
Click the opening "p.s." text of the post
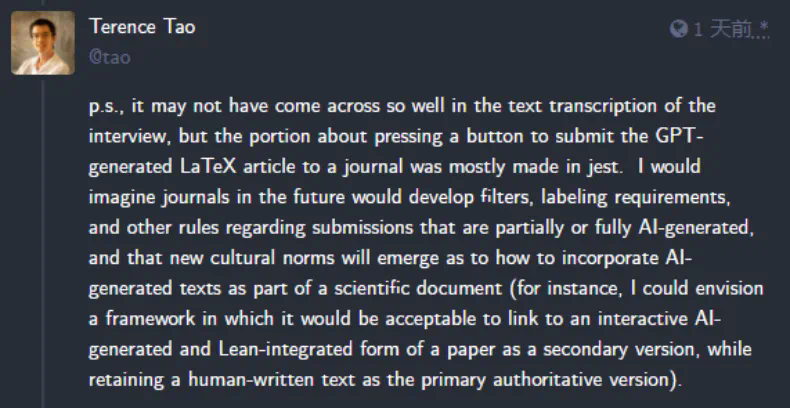click(105, 106)
